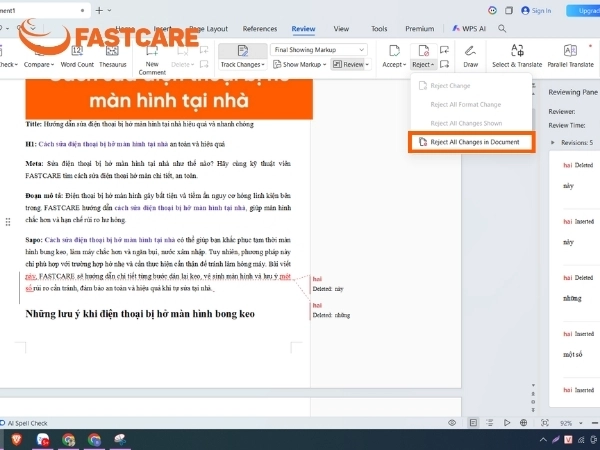Click the zoom out minus button
The height and width of the screenshot is (450, 600).
pos(595,423)
